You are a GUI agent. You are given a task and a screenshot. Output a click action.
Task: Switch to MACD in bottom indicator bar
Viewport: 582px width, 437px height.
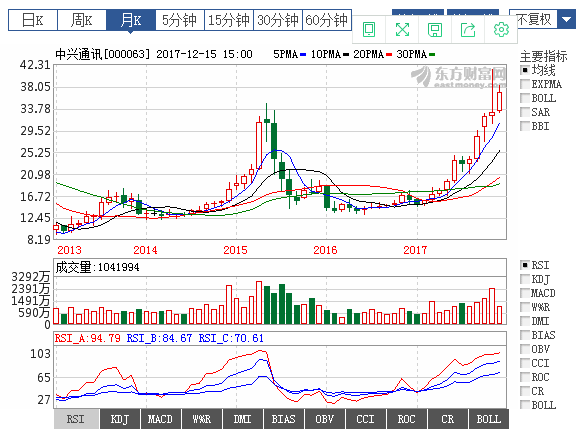(x=161, y=419)
